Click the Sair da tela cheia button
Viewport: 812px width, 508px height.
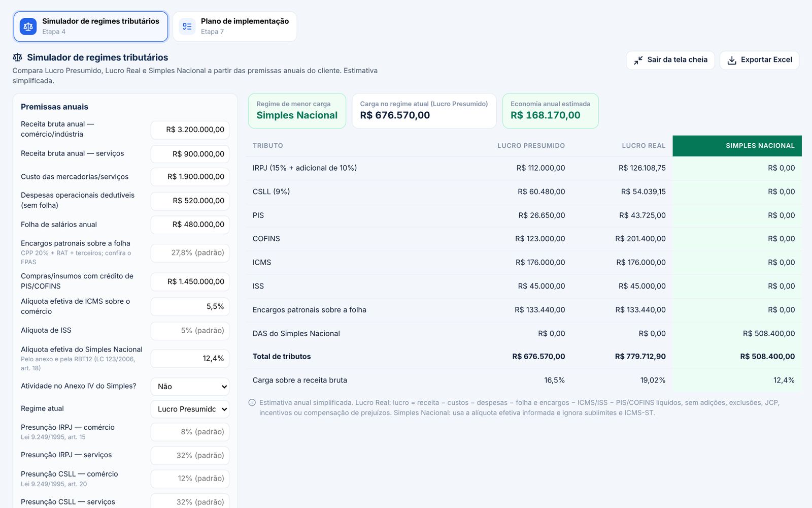670,60
